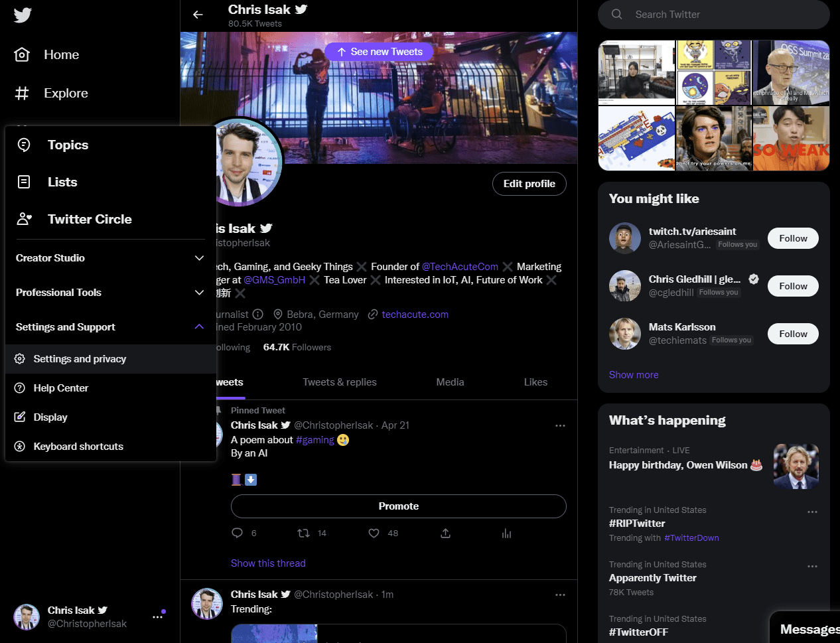This screenshot has width=840, height=643.
Task: Open more options for #RIPTwitter trend
Action: 812,512
